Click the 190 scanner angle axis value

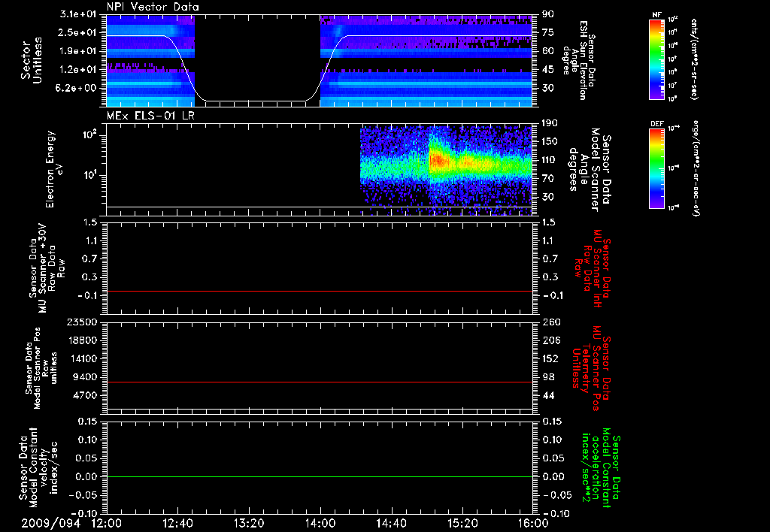click(550, 123)
